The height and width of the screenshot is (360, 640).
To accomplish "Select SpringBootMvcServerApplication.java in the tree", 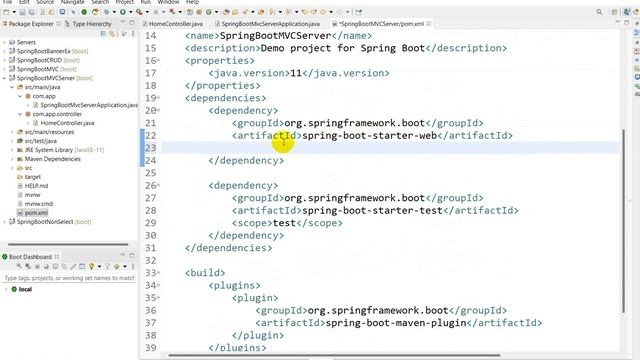I will pos(89,105).
